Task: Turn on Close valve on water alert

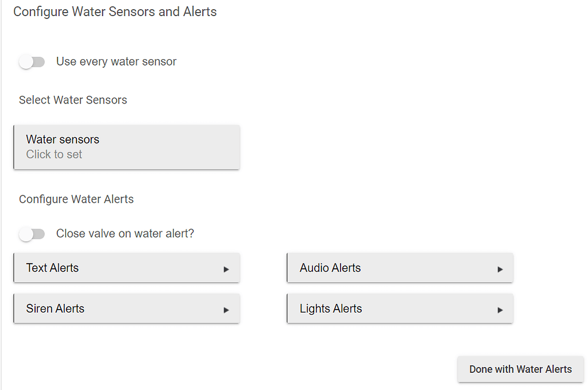Action: point(32,234)
